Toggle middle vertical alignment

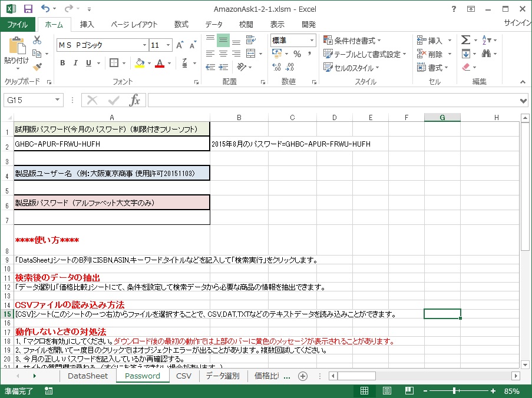[223, 41]
